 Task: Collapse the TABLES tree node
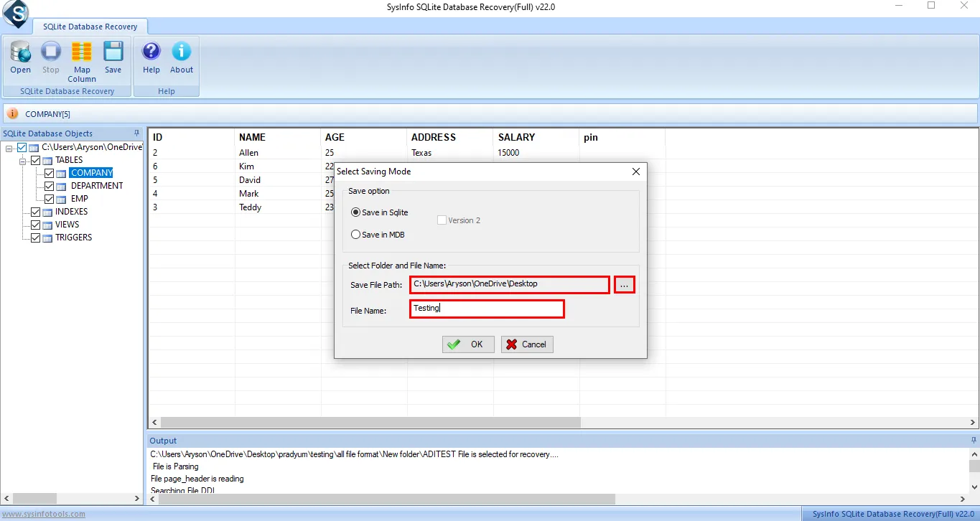(23, 160)
